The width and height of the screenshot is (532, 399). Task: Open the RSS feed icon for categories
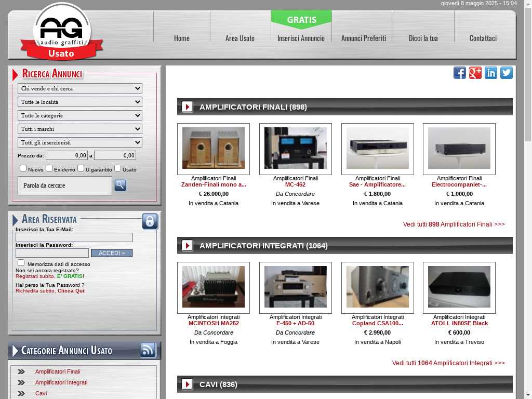point(148,350)
